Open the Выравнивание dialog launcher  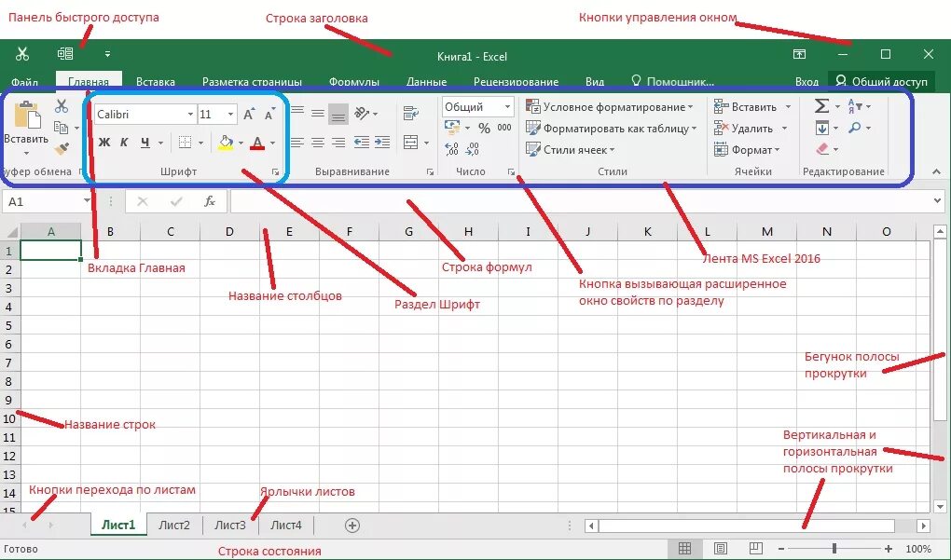[430, 172]
